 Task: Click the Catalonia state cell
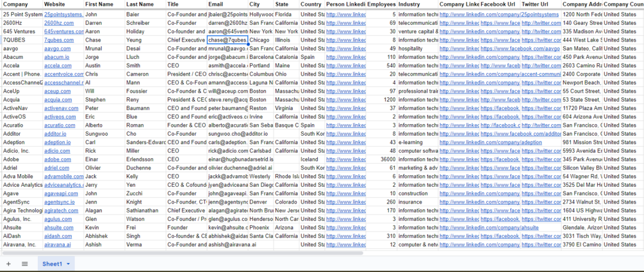click(x=286, y=57)
